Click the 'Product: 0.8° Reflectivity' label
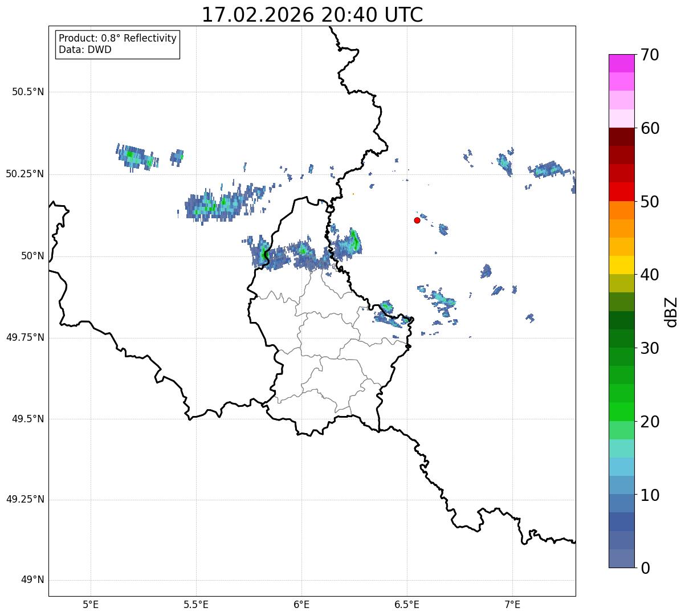The height and width of the screenshot is (616, 685). click(118, 38)
